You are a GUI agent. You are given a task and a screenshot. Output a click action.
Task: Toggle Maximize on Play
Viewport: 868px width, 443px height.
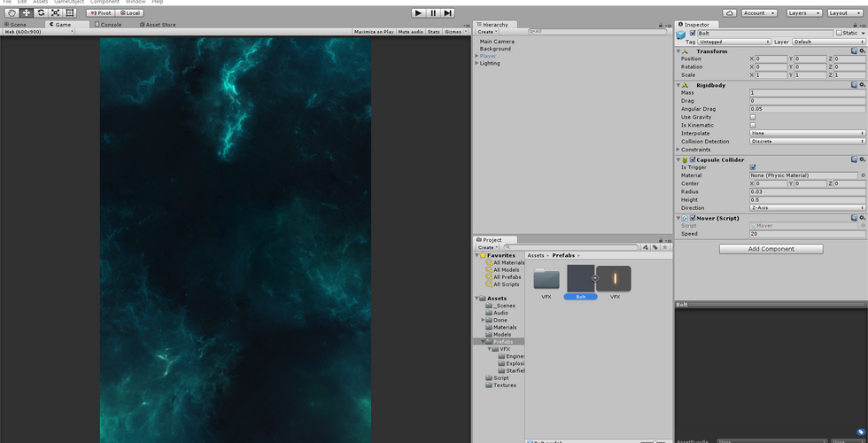[374, 32]
